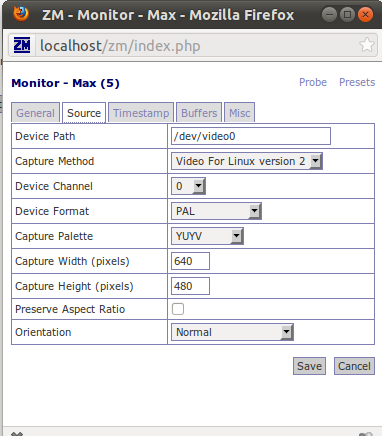The image size is (382, 436).
Task: Open the Capture Method dropdown
Action: 247,161
